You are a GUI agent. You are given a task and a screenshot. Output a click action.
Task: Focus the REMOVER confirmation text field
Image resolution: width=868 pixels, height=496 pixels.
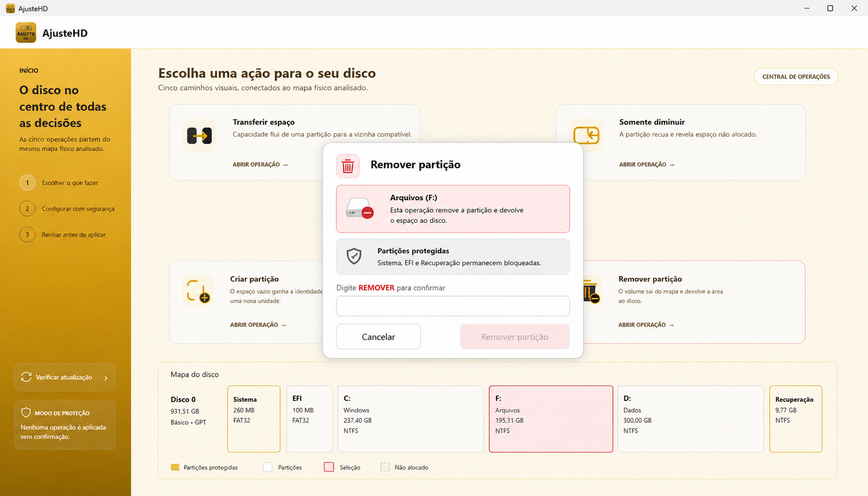pyautogui.click(x=453, y=306)
